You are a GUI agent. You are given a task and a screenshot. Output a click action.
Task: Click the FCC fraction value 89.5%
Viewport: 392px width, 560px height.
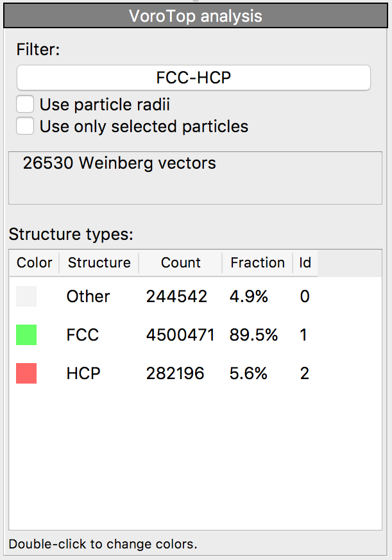[253, 335]
